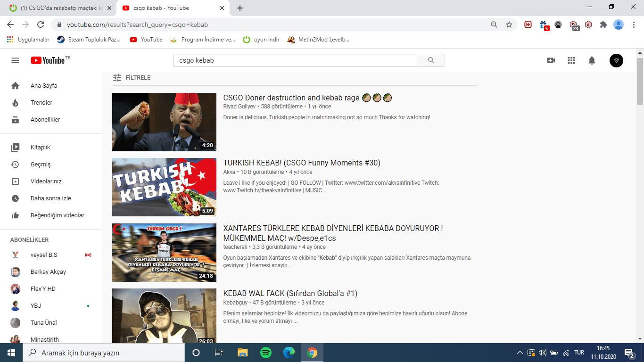Image resolution: width=644 pixels, height=362 pixels.
Task: Open the notifications bell
Action: [x=592, y=60]
